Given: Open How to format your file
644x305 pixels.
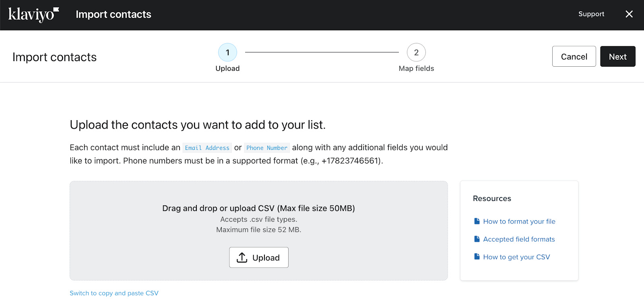Looking at the screenshot, I should (x=519, y=221).
